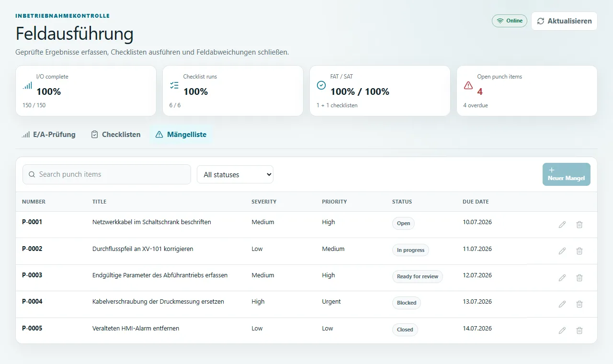
Task: Click the magnifier icon in the search box
Action: (x=32, y=174)
